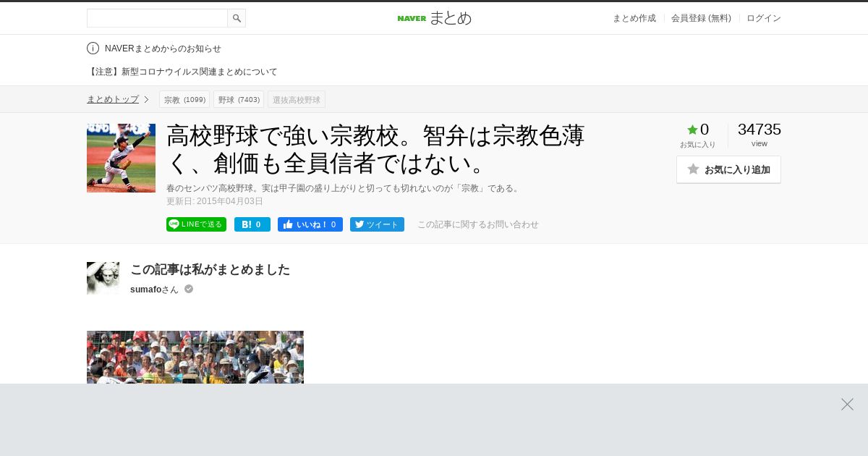Share via the Twitter ツイート button
The image size is (868, 456).
tap(377, 224)
